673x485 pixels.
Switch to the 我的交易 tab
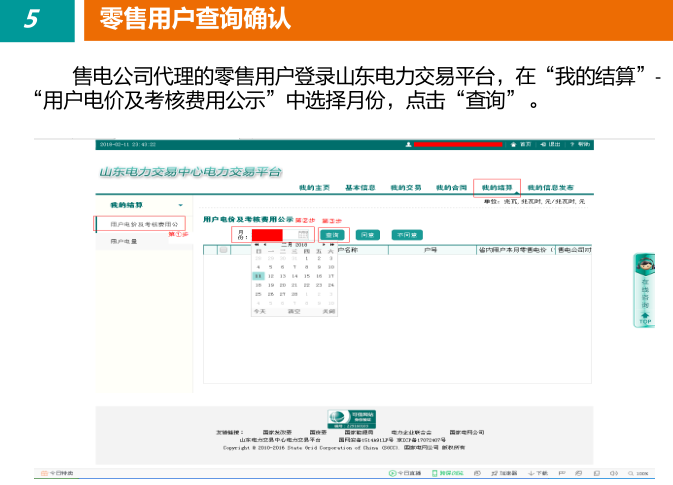[406, 187]
